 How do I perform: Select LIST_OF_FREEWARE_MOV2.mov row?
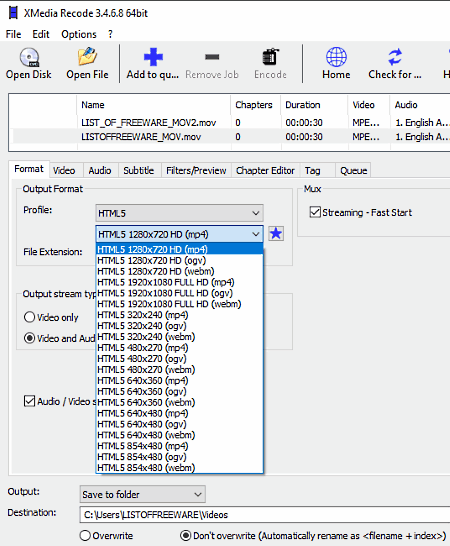coord(230,123)
